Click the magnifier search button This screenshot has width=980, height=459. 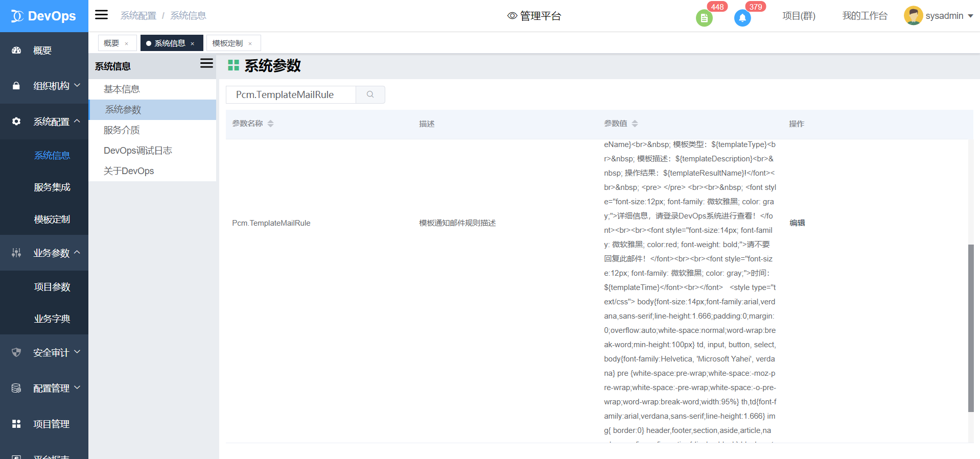pos(370,94)
